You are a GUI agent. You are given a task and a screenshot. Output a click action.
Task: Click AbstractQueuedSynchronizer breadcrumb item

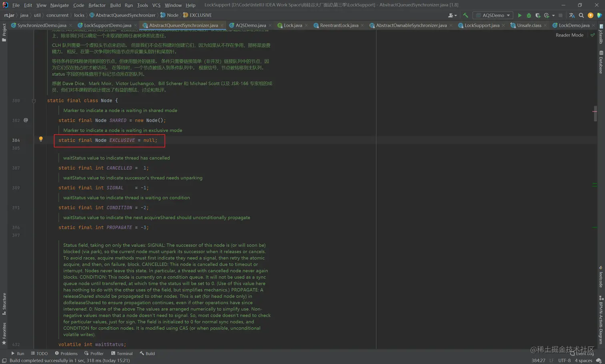[122, 15]
